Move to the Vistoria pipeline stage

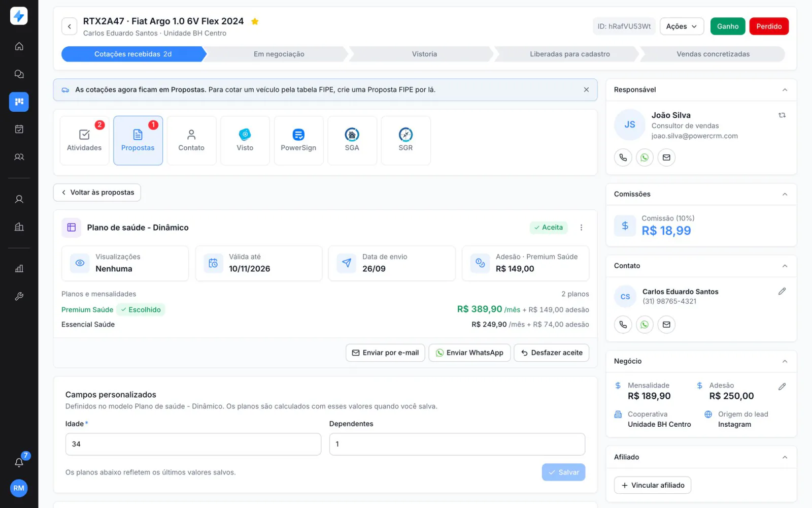click(x=424, y=54)
